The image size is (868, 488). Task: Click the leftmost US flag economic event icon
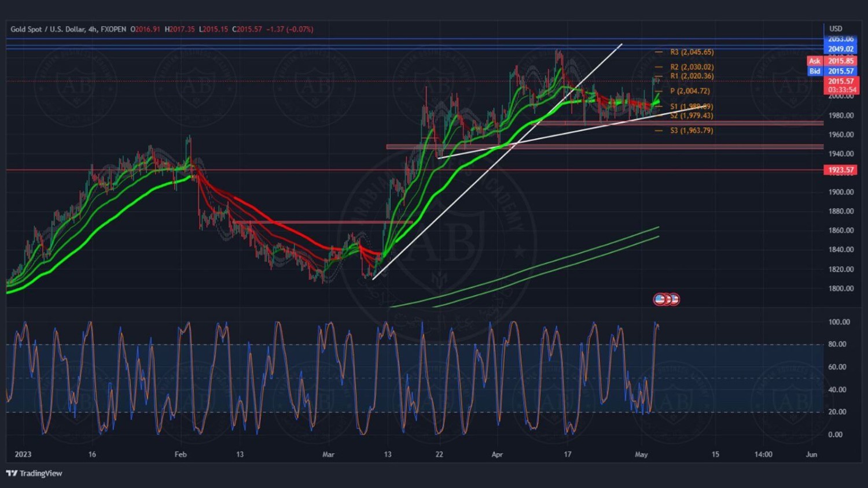point(660,300)
